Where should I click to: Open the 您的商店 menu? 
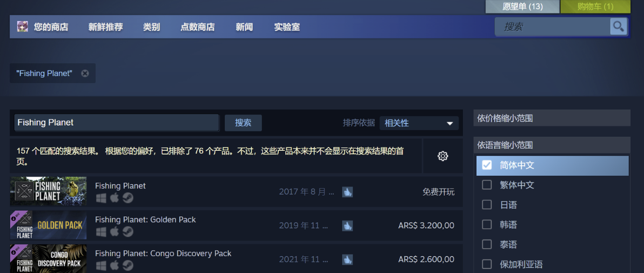[51, 27]
